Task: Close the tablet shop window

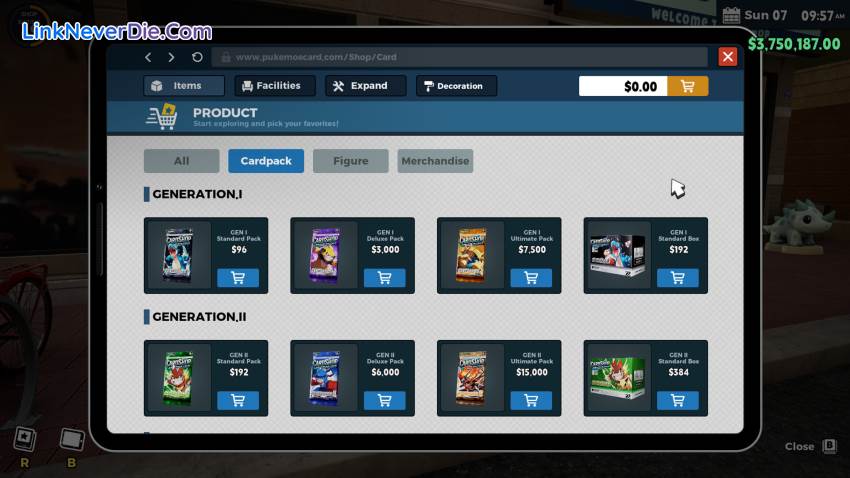Action: point(727,57)
